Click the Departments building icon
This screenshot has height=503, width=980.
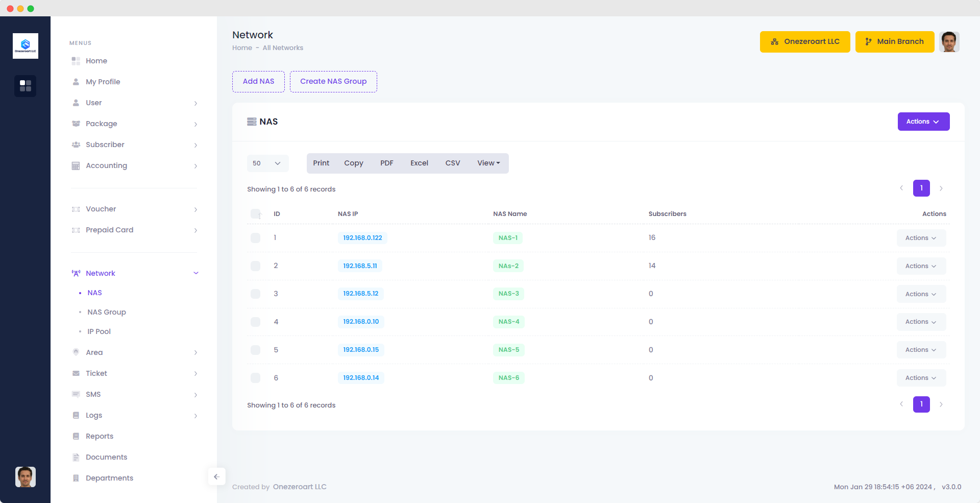(x=76, y=478)
